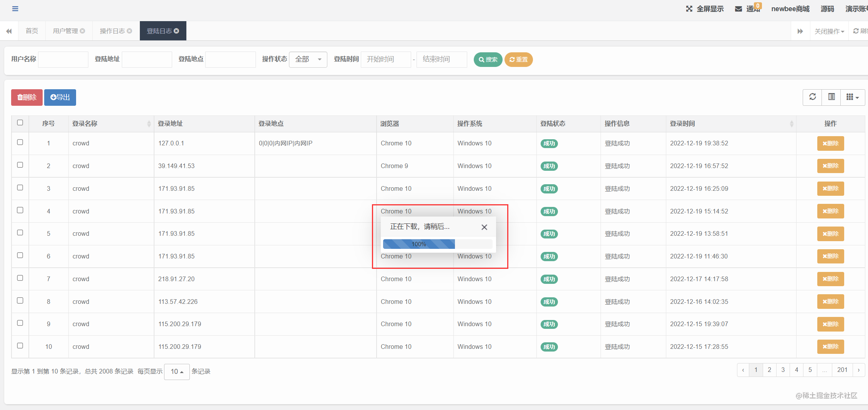Screen dimensions: 868x410
Task: Click the 登陆地点 input field
Action: 231,59
